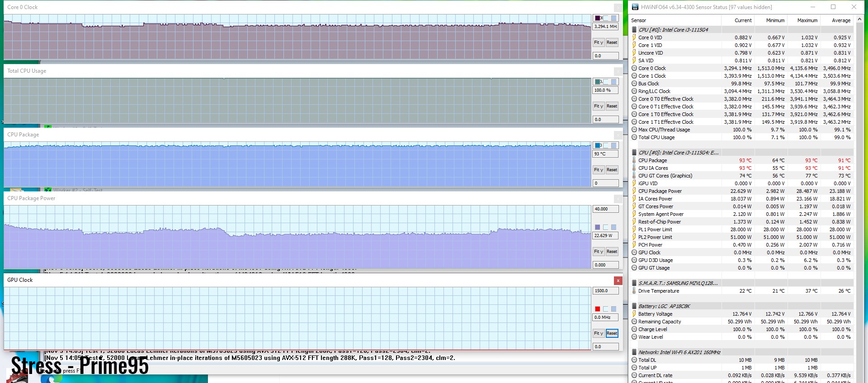Click thermometer icon next to Drive Temperature
Image resolution: width=868 pixels, height=383 pixels.
(634, 291)
